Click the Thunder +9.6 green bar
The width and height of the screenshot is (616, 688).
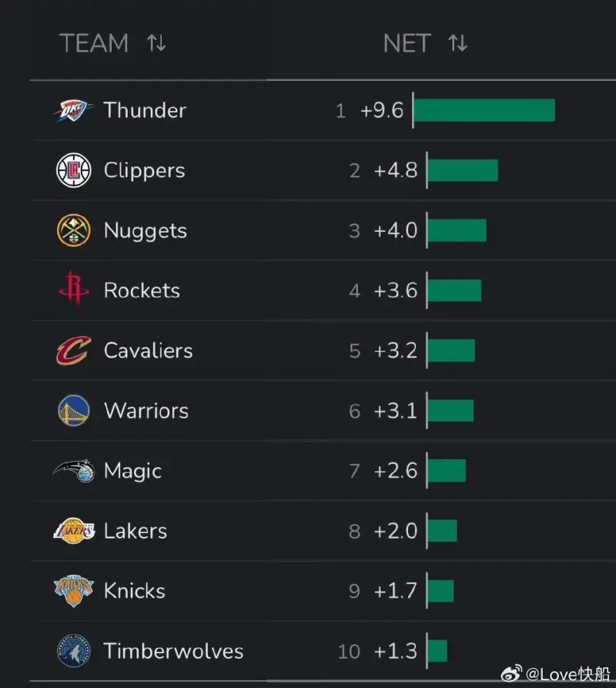tap(484, 110)
